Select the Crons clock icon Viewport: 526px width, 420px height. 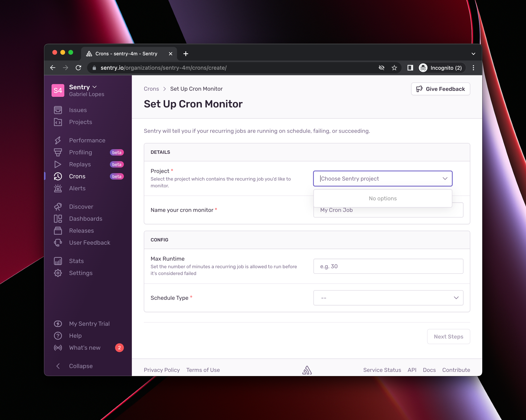pos(58,176)
